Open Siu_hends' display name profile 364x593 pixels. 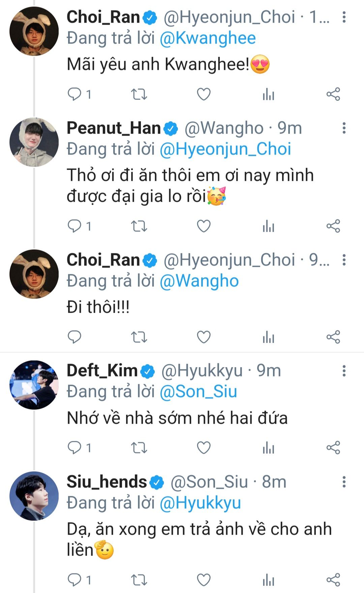coord(107,482)
